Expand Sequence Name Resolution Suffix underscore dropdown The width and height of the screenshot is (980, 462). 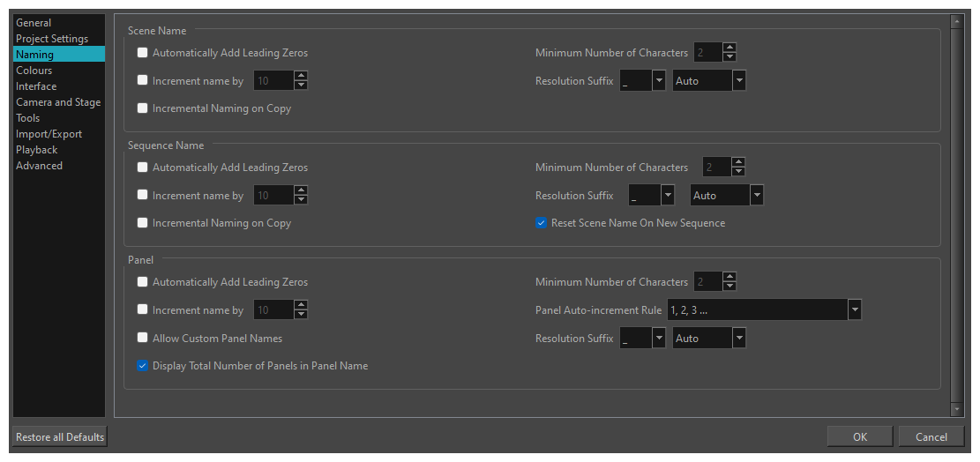coord(668,196)
